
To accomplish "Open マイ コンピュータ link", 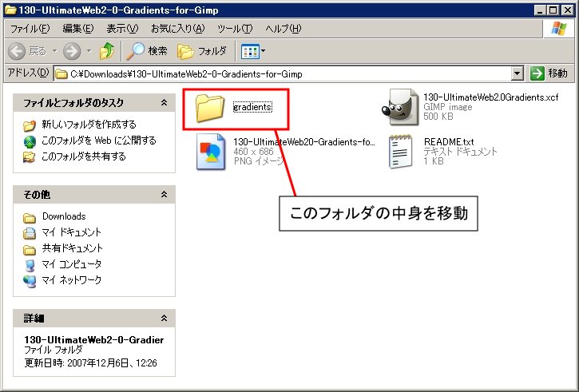I will tap(71, 264).
